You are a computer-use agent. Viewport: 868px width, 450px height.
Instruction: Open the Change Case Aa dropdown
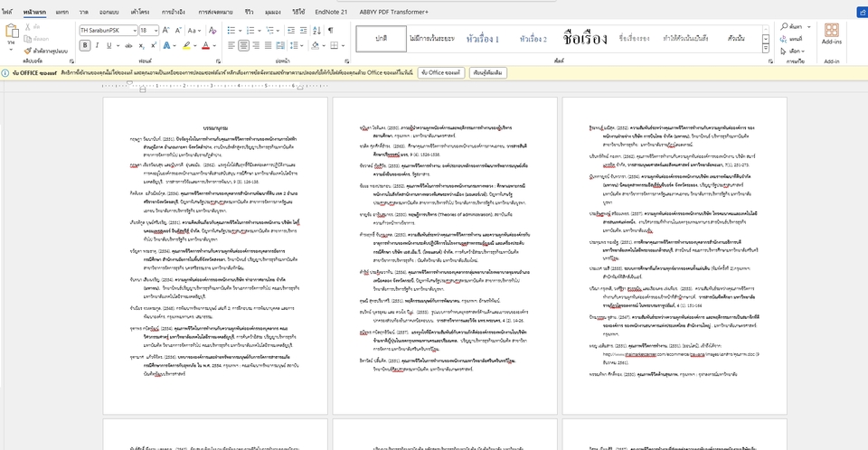(193, 31)
